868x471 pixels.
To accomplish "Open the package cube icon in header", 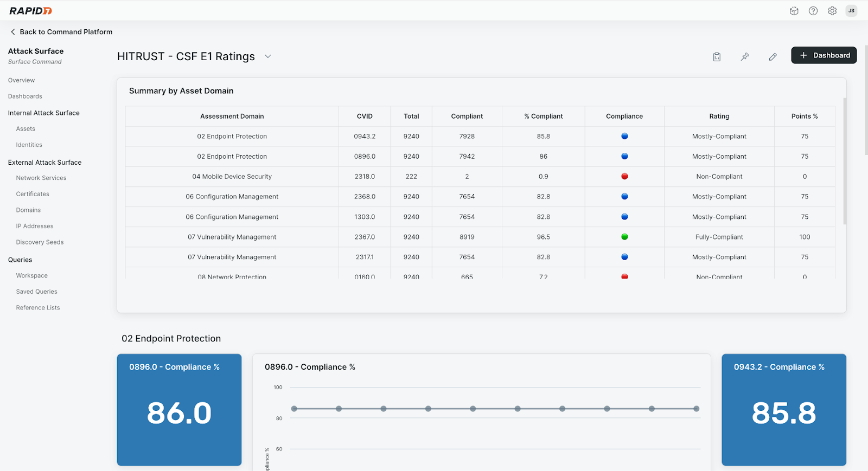I will click(794, 11).
